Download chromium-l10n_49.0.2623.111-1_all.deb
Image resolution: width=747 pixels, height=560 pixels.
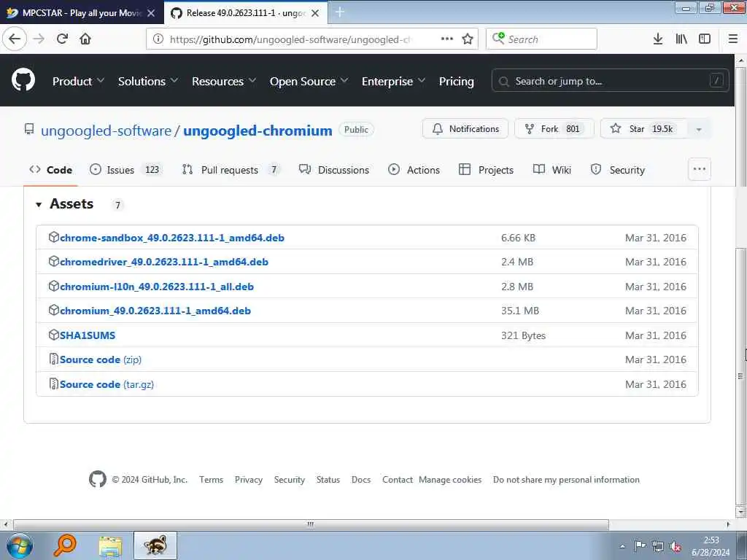click(157, 287)
